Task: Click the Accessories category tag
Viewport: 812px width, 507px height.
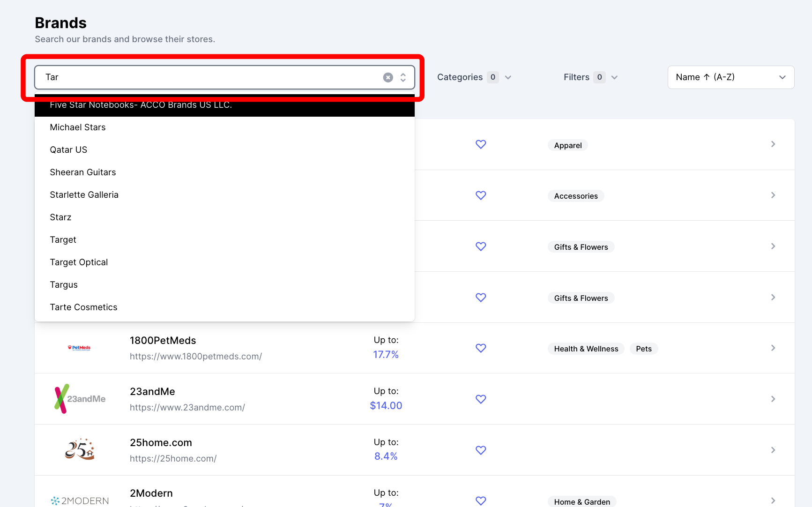Action: click(x=576, y=196)
